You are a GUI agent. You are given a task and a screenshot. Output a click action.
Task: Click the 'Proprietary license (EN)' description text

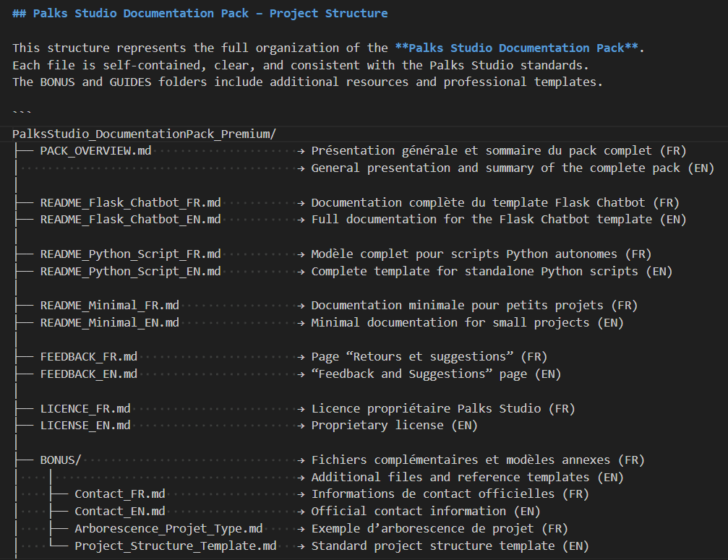pyautogui.click(x=394, y=426)
